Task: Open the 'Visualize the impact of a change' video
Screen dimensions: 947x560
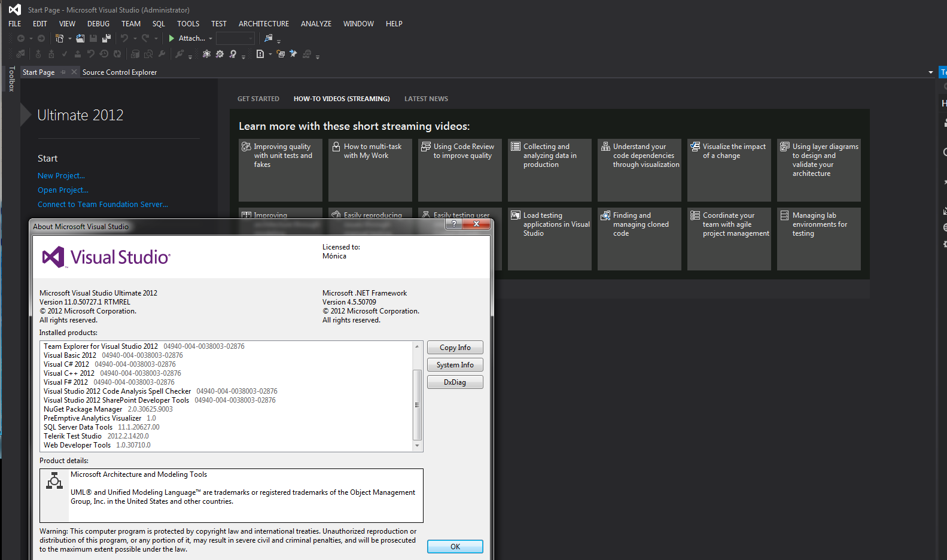Action: pos(729,170)
